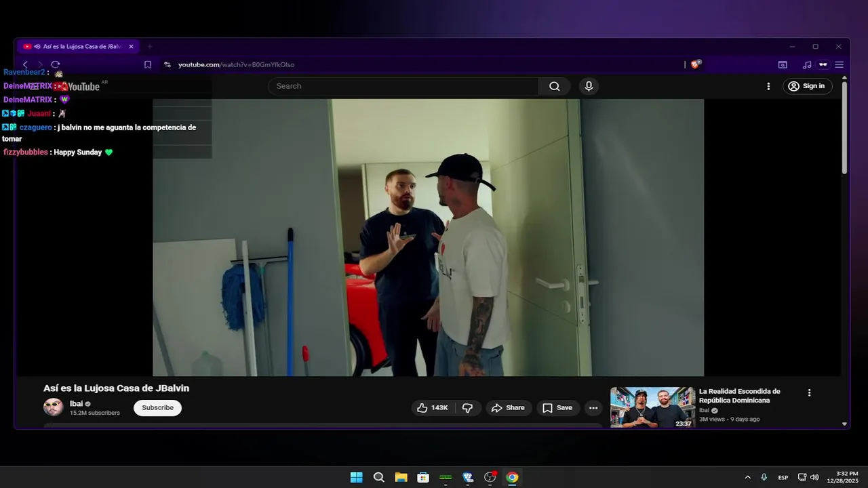This screenshot has height=488, width=868.
Task: Open the Ibai channel name link
Action: (x=76, y=403)
